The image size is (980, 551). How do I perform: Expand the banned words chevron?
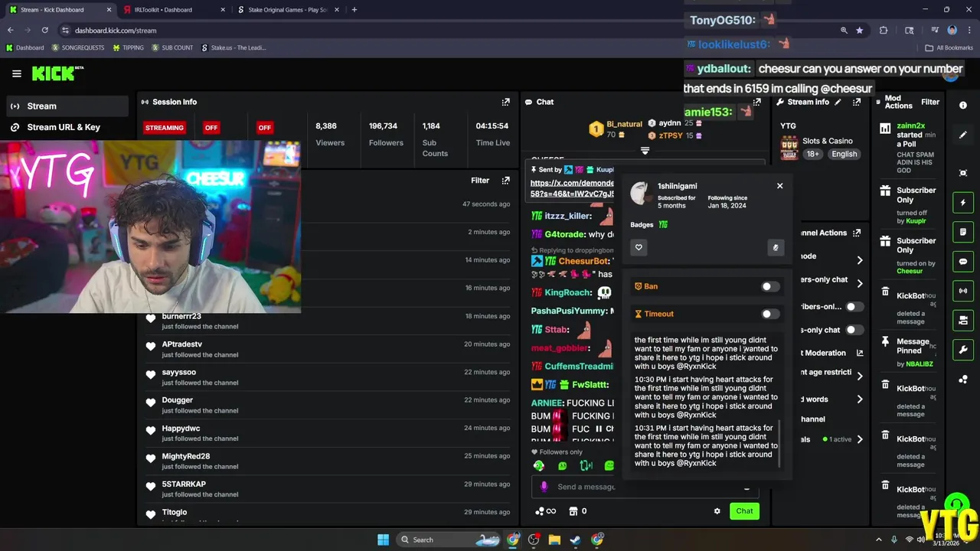(x=859, y=399)
